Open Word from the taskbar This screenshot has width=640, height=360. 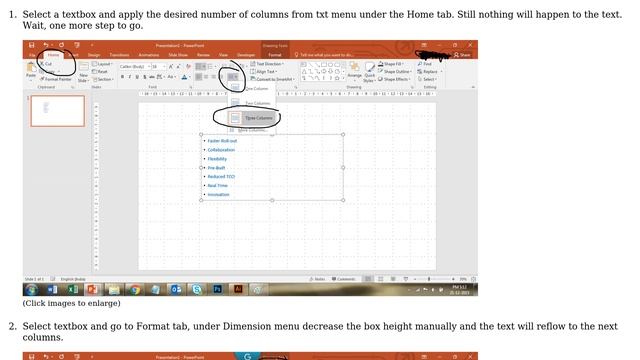pos(52,290)
